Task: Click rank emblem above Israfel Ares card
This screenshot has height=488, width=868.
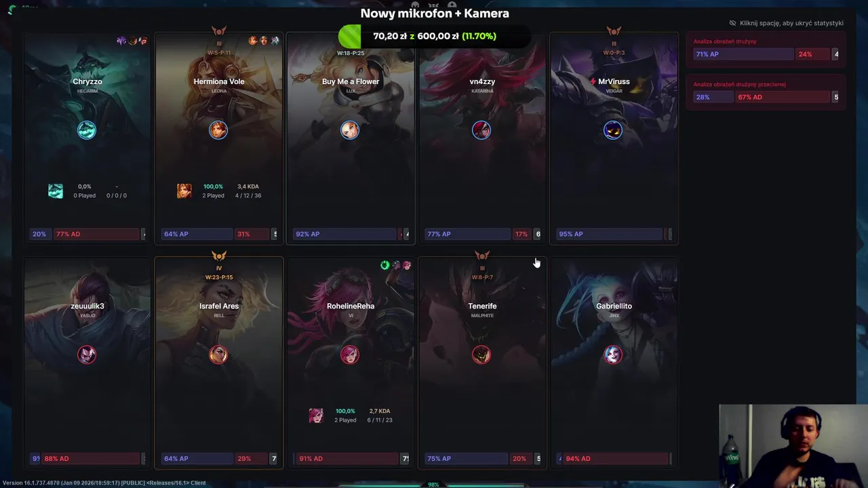Action: (x=219, y=256)
